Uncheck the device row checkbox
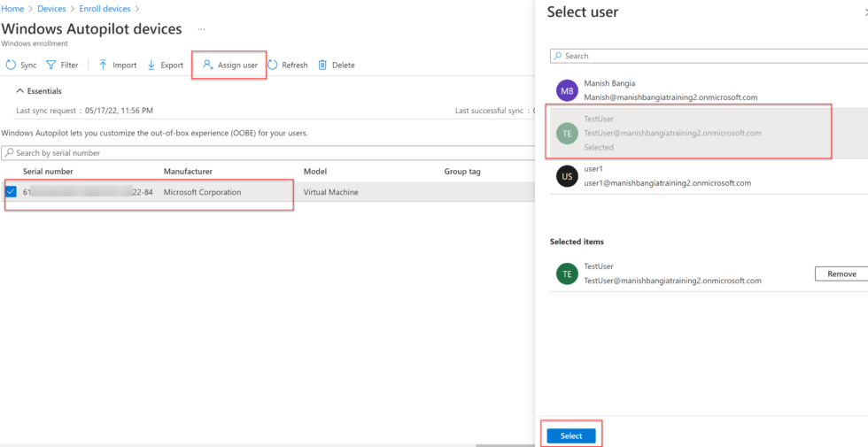This screenshot has width=868, height=447. (11, 192)
